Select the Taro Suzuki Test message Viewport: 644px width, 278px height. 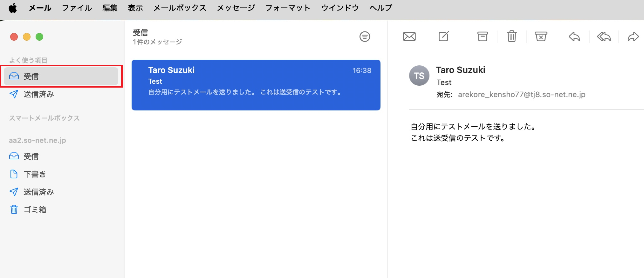(x=256, y=85)
